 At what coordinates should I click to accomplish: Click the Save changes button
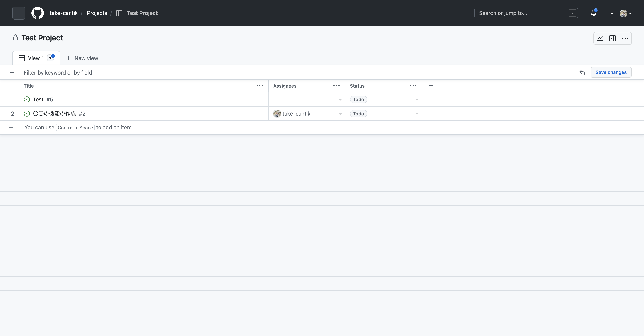611,72
